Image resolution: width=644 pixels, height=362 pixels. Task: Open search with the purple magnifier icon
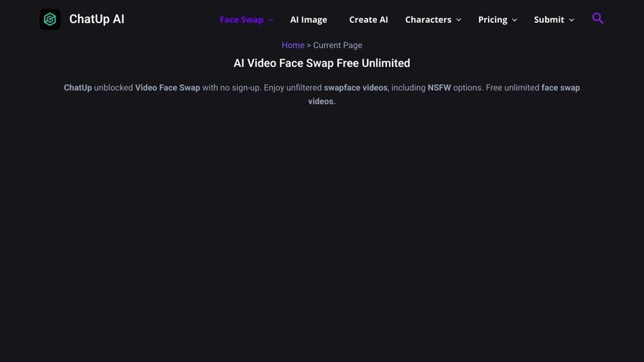(597, 19)
